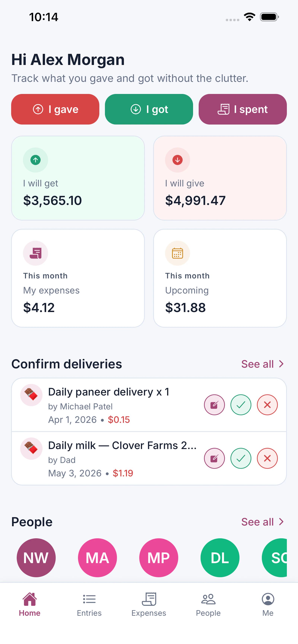Tap the Upcoming calendar icon

click(x=177, y=253)
